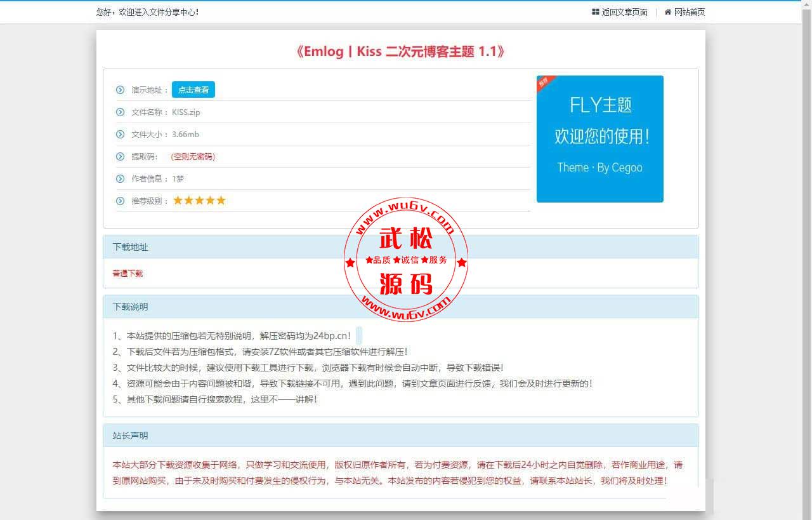The width and height of the screenshot is (812, 520).
Task: Click the page title Emlog Kiss 二次元博客主题 1.1
Action: (x=400, y=51)
